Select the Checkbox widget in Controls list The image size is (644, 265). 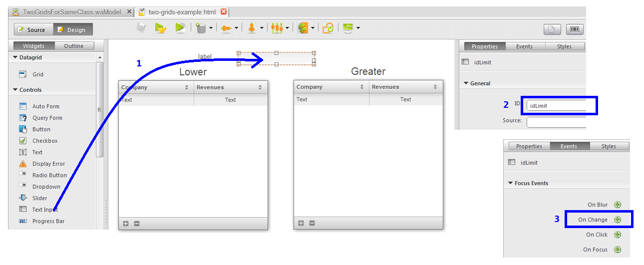(44, 141)
